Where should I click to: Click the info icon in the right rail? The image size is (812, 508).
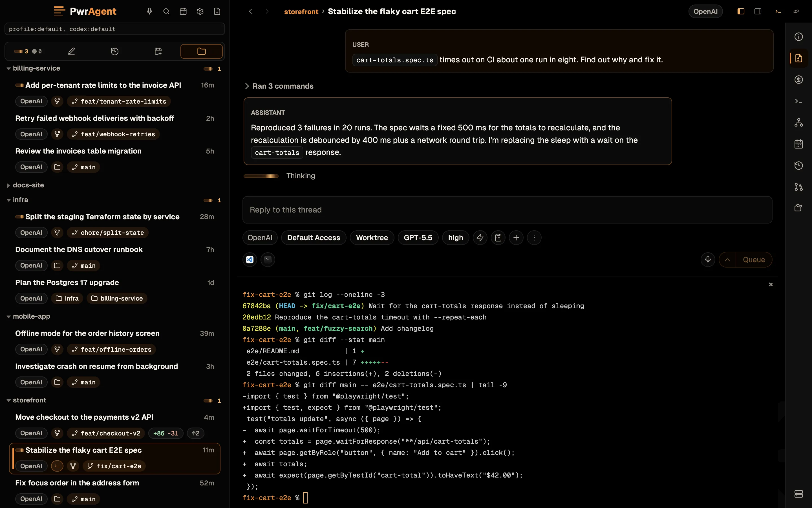[x=798, y=37]
